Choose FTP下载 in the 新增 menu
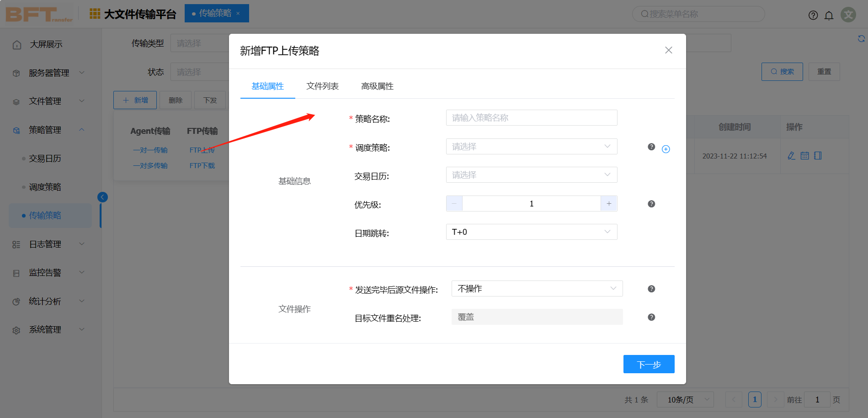Screen dimensions: 868x418 point(202,166)
